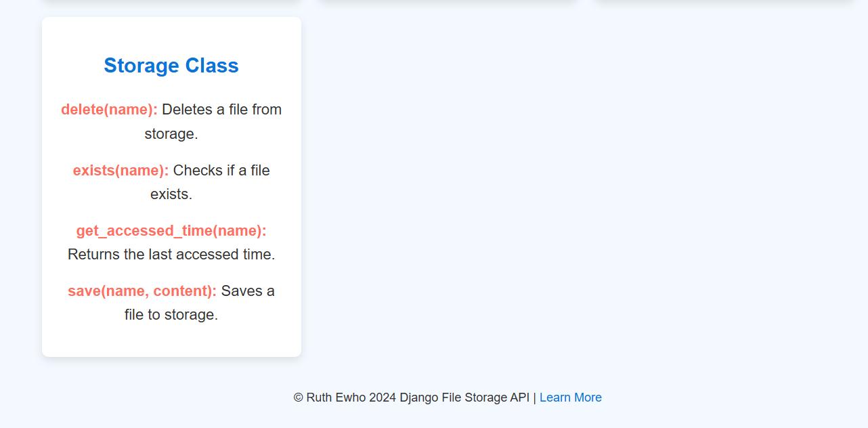Viewport: 868px width, 428px height.
Task: Click the get_accessed_time(name) method name
Action: pos(171,230)
